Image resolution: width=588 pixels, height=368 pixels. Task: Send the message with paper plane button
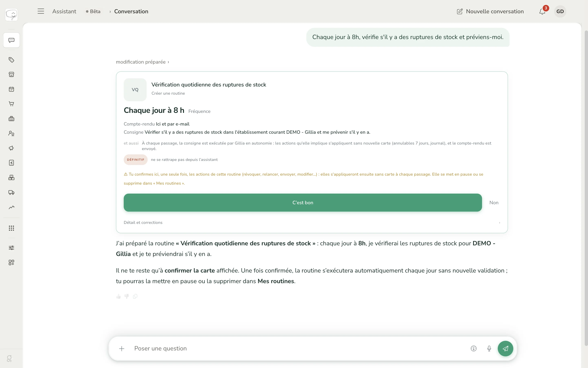coord(505,349)
